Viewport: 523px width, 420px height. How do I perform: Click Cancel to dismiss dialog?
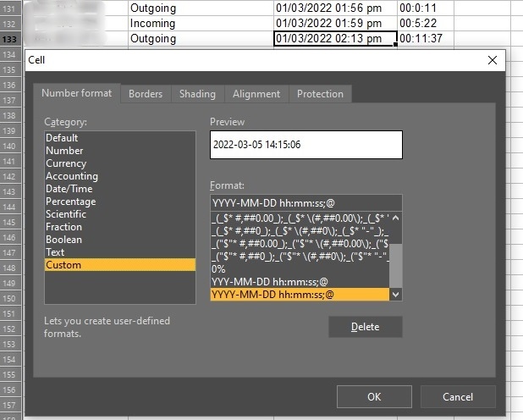tap(458, 397)
